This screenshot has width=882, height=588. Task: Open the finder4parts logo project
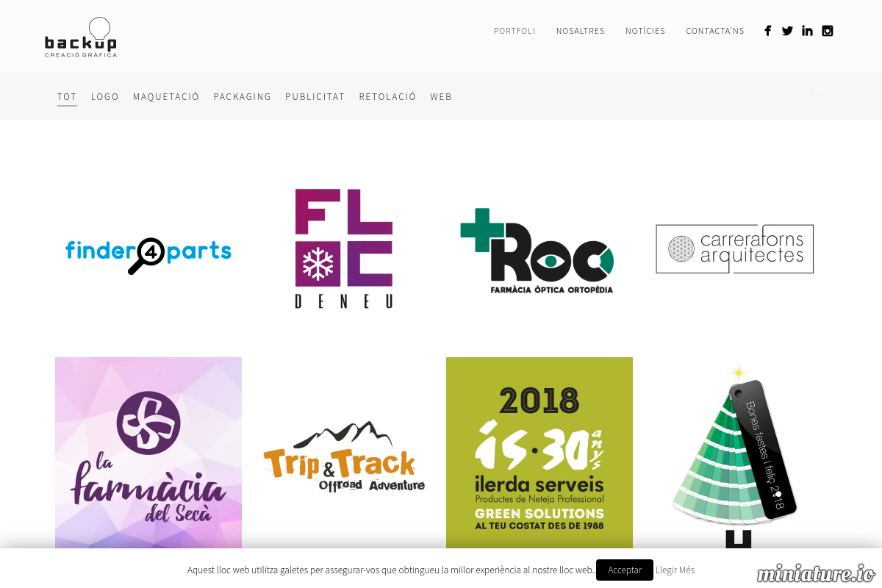(148, 250)
